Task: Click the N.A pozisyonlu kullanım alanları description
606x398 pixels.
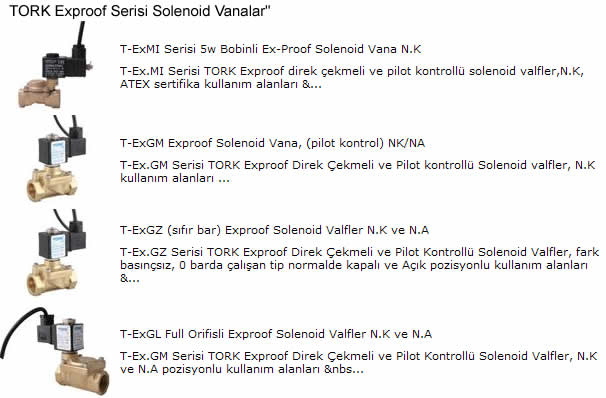Action: click(x=359, y=362)
